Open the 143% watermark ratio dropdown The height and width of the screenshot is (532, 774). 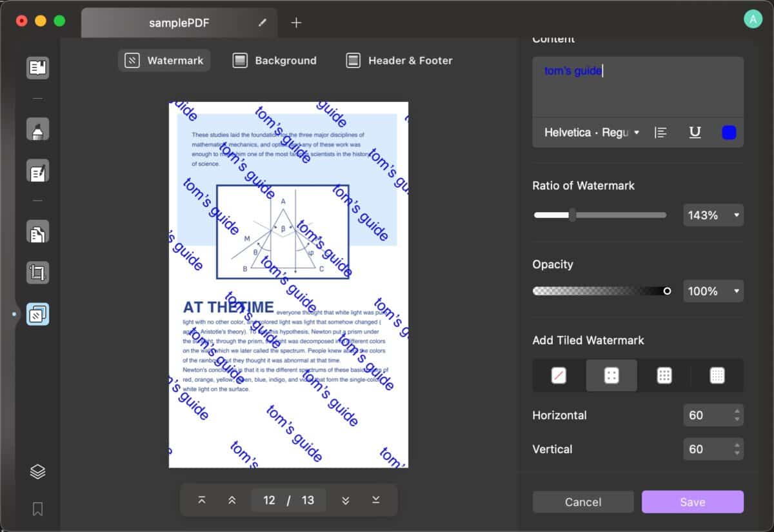pos(713,215)
